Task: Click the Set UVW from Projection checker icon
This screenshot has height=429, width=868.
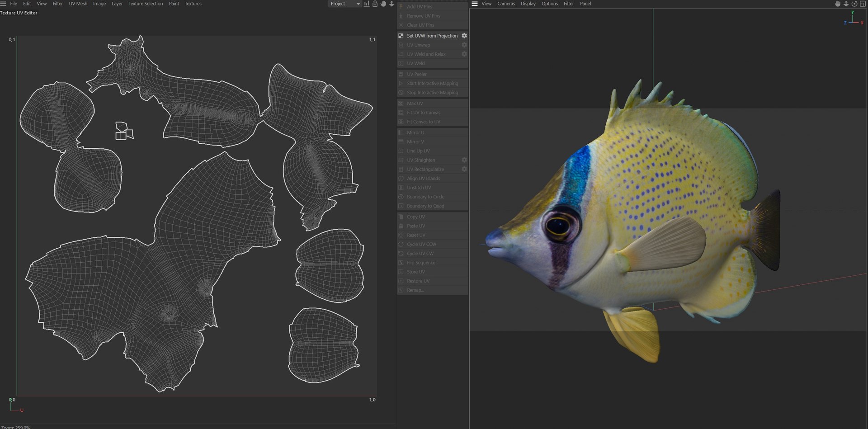Action: (401, 36)
